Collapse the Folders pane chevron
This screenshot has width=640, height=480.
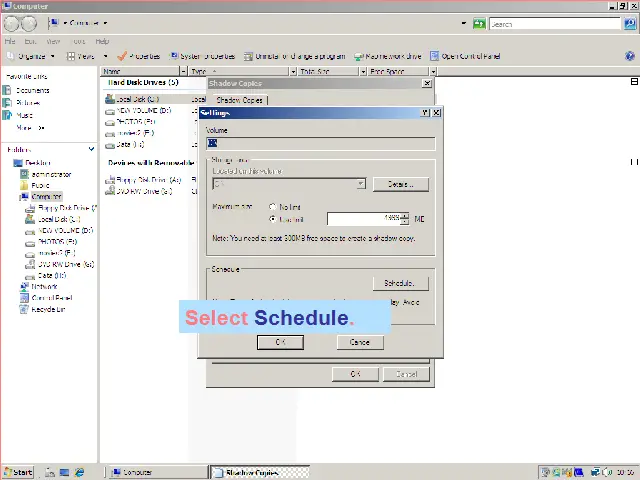click(91, 149)
